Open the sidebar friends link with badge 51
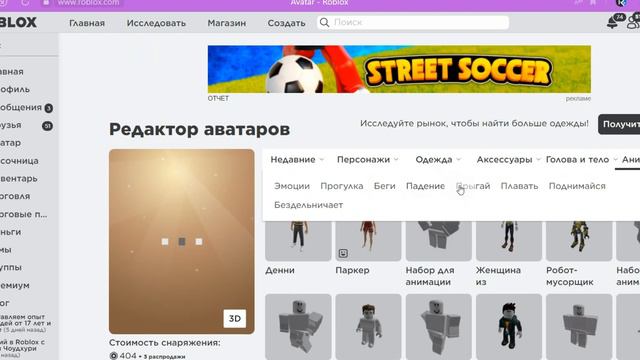The width and height of the screenshot is (640, 360). pyautogui.click(x=27, y=125)
